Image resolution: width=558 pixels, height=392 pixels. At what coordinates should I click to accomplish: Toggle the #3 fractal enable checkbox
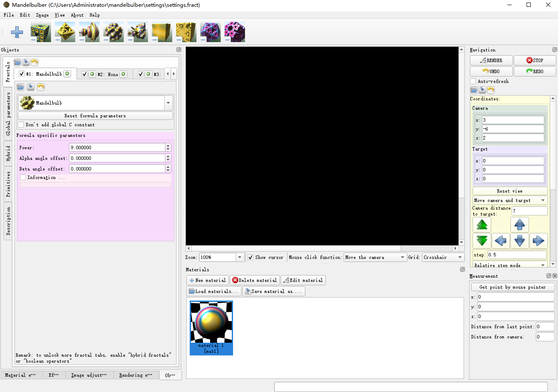140,74
